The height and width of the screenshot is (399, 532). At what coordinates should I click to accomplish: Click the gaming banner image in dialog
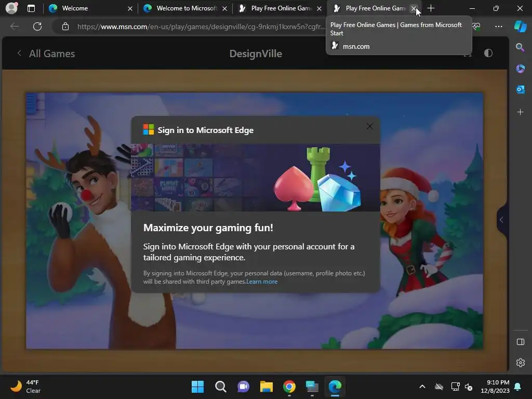click(x=256, y=178)
